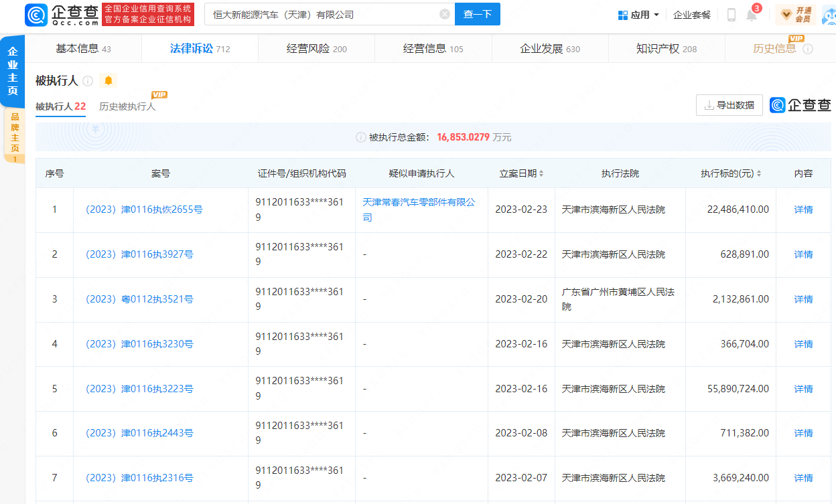
Task: Click the user avatar in top right
Action: tap(829, 14)
